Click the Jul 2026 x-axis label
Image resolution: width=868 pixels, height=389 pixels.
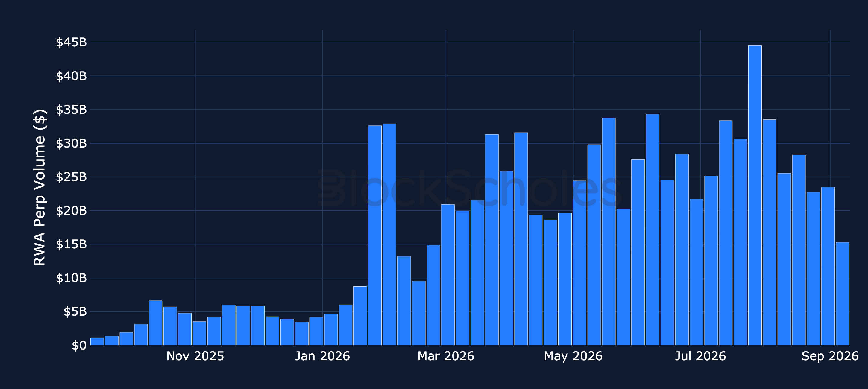pyautogui.click(x=700, y=356)
